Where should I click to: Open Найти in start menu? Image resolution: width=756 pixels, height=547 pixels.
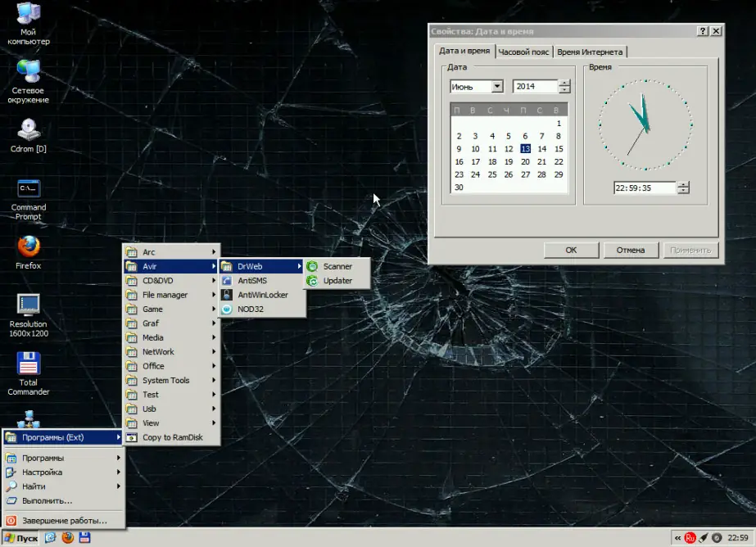63,486
